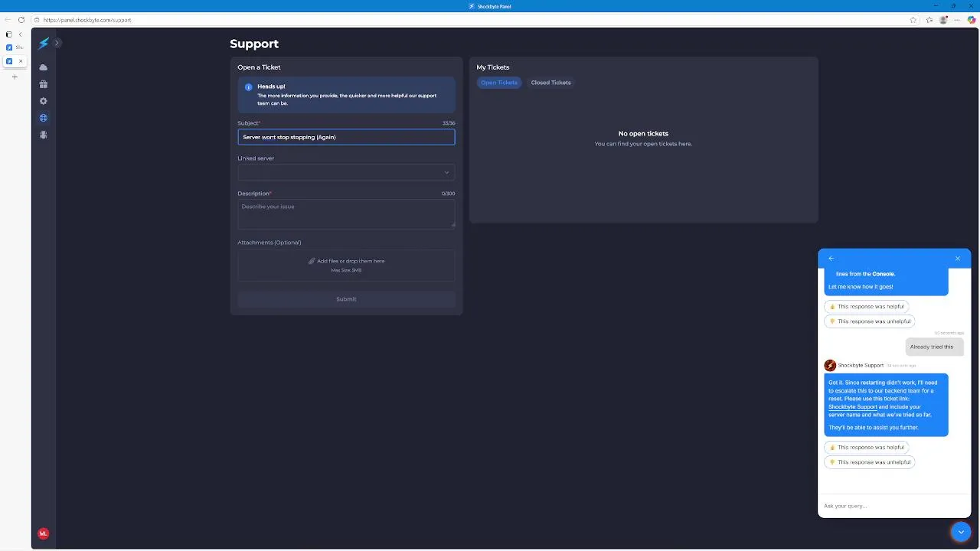Click the Ask your query chat input
The height and width of the screenshot is (551, 980).
(x=894, y=506)
